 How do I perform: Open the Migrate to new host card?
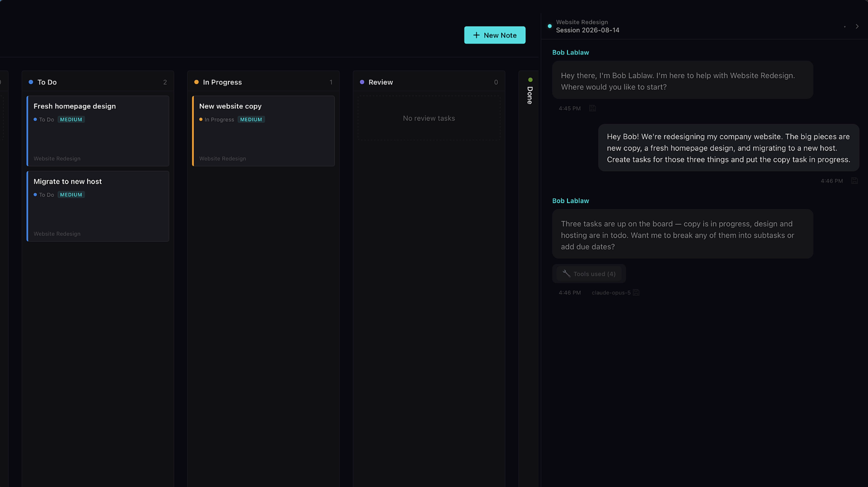point(98,206)
